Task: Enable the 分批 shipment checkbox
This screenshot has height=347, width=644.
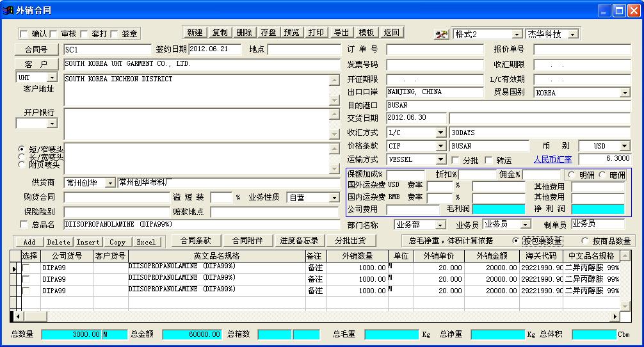Action: (455, 160)
